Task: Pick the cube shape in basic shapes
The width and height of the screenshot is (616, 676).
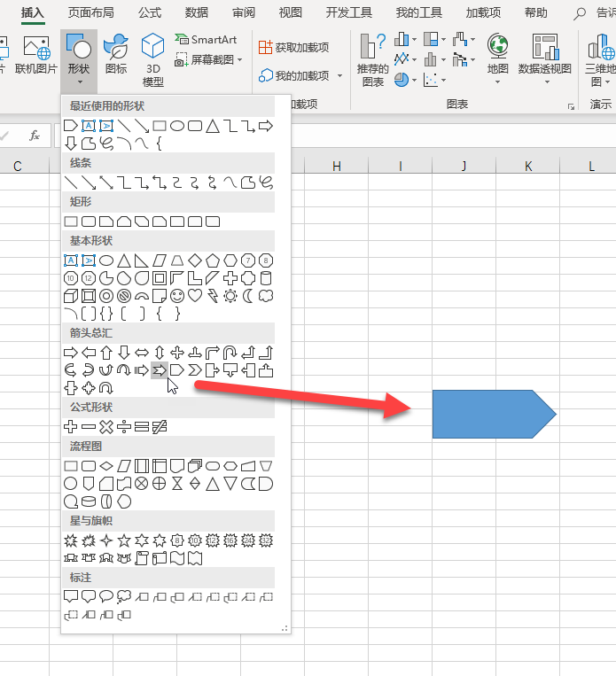Action: [71, 296]
